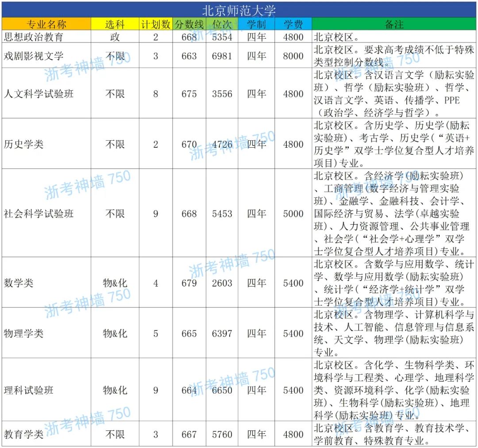This screenshot has width=478, height=448.
Task: Click rank 3556 cell
Action: [x=222, y=93]
